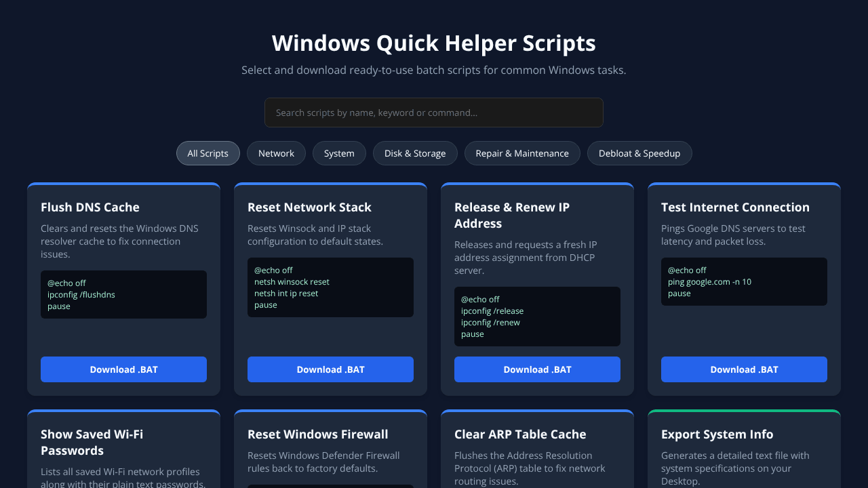Click the Windows Quick Helper Scripts heading
The image size is (868, 488).
(x=434, y=43)
